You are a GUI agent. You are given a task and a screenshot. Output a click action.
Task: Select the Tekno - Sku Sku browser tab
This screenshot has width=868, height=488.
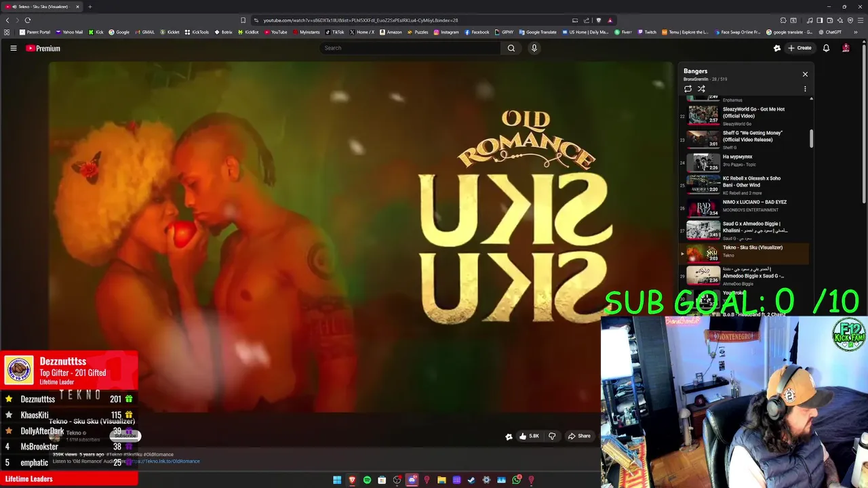pos(42,7)
